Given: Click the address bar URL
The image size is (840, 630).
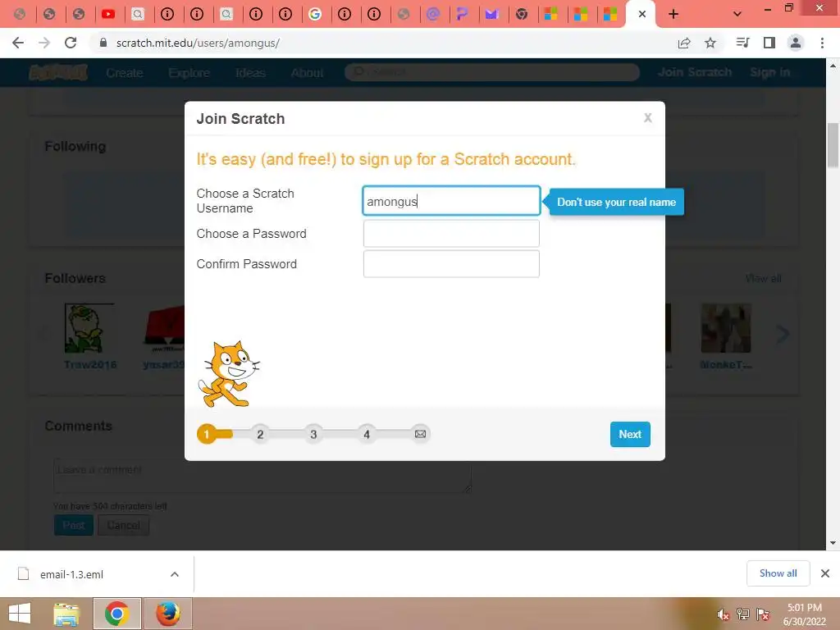Looking at the screenshot, I should click(198, 43).
